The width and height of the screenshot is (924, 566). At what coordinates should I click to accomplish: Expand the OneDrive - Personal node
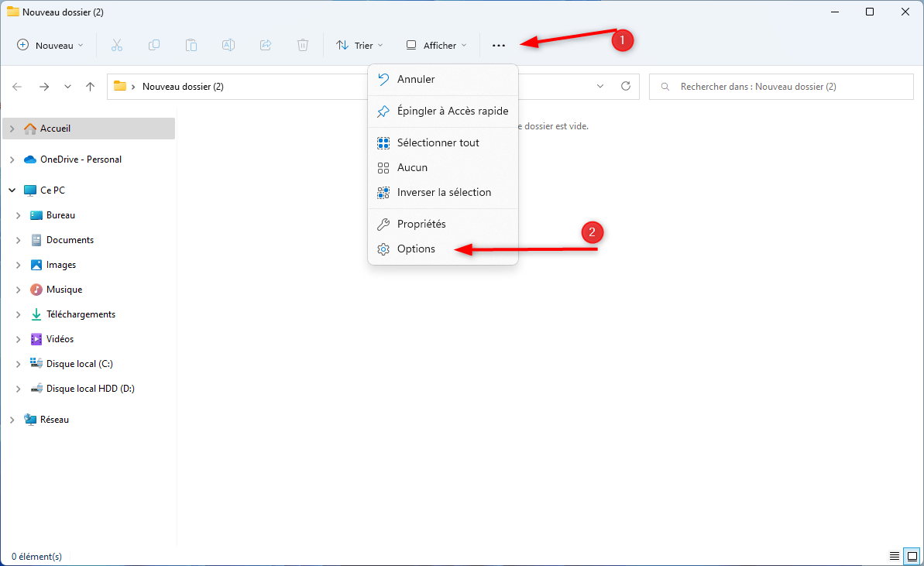[12, 160]
